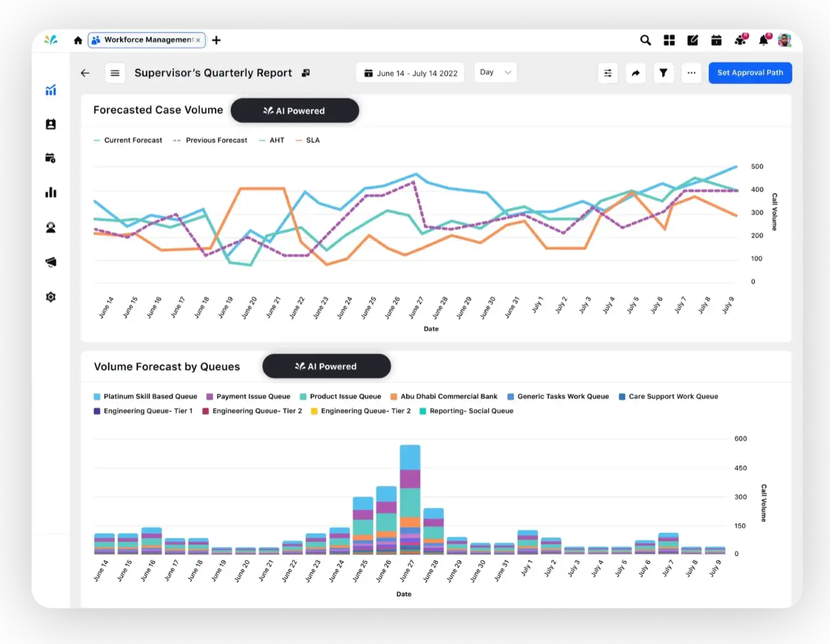Open the Day interval dropdown
This screenshot has height=644, width=830.
point(495,72)
